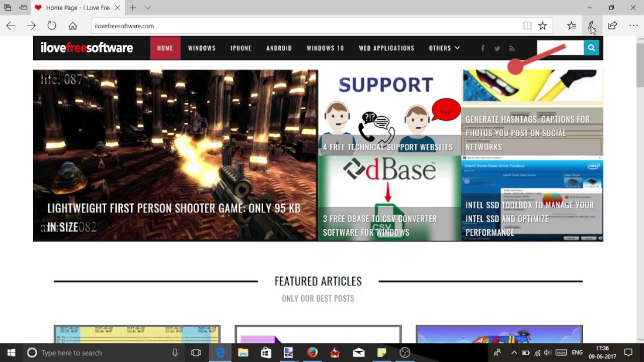The width and height of the screenshot is (644, 362).
Task: Open the site's RSS feed icon
Action: click(512, 48)
